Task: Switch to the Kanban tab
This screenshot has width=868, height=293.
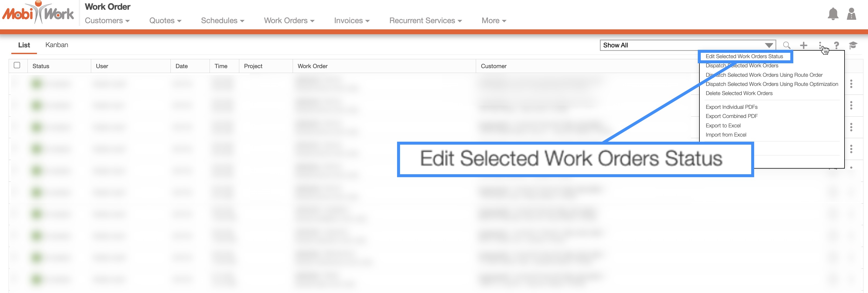Action: point(57,45)
